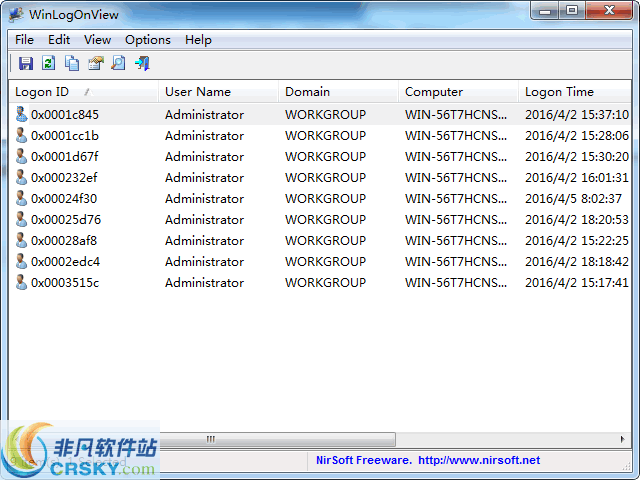
Task: Sort by the Domain column header
Action: click(x=338, y=92)
